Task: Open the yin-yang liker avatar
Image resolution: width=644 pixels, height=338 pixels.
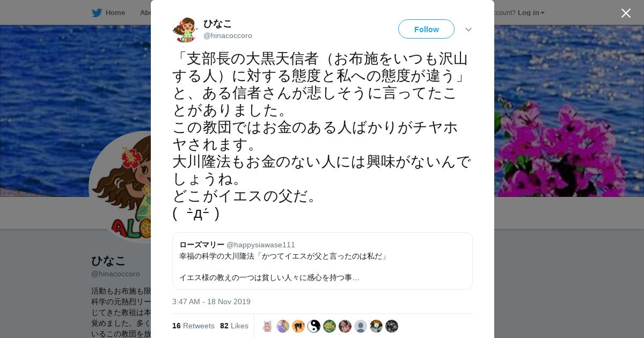Action: click(314, 326)
